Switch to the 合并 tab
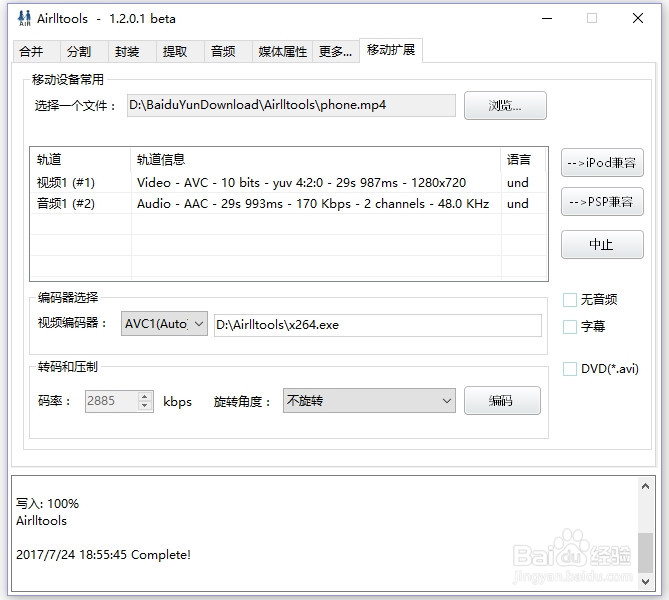 (36, 52)
